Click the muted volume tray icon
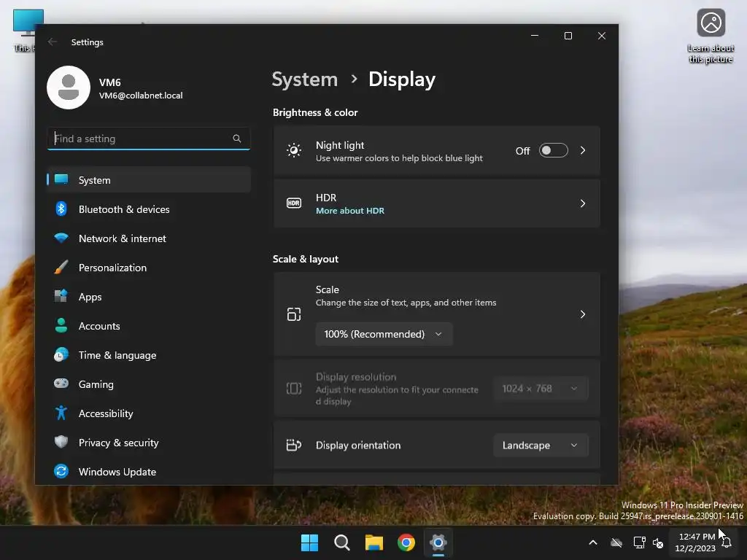Screen dimensions: 747x560 (659, 542)
